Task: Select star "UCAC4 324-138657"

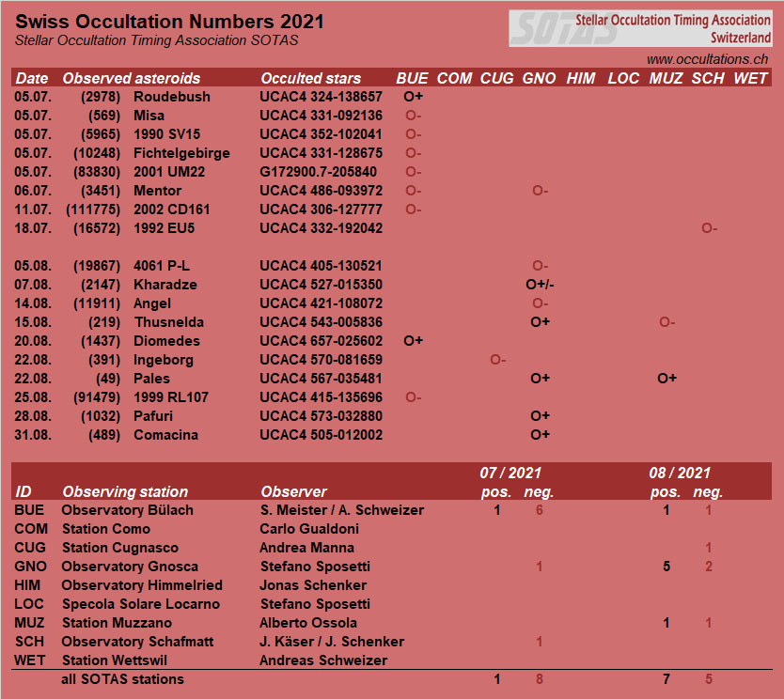Action: pyautogui.click(x=321, y=97)
